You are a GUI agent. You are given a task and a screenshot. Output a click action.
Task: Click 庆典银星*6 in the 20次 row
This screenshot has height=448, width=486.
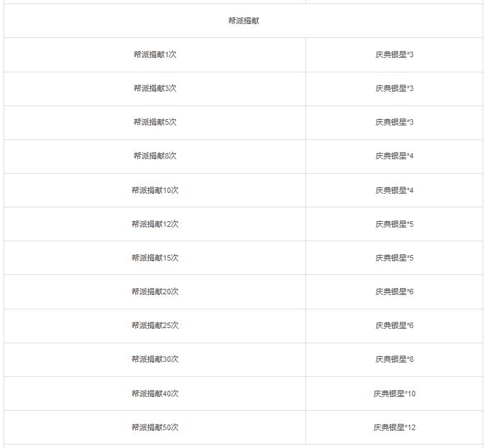coord(394,292)
